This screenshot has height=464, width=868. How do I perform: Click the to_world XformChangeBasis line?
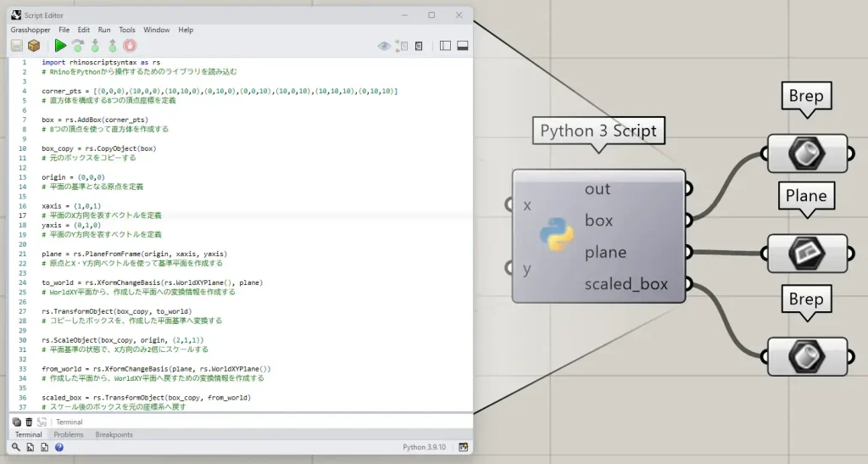pos(153,283)
